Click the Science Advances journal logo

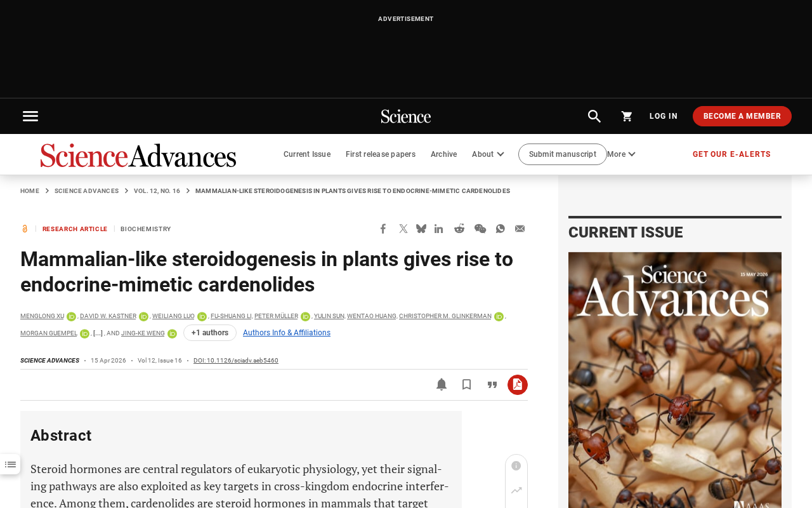tap(138, 155)
